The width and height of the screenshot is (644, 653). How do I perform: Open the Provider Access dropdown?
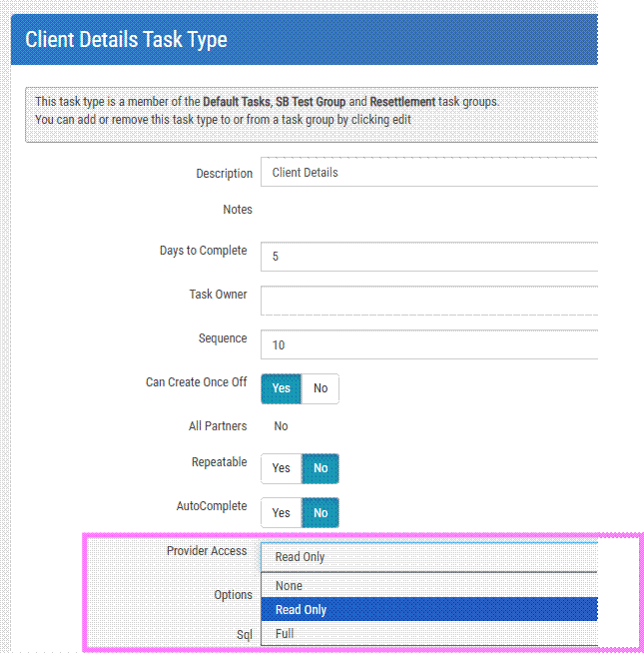tap(429, 557)
